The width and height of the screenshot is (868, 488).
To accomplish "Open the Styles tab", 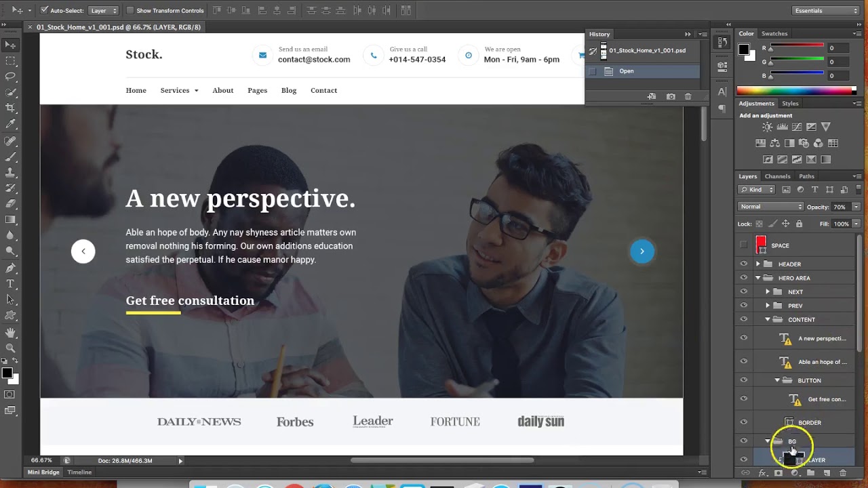I will coord(790,103).
